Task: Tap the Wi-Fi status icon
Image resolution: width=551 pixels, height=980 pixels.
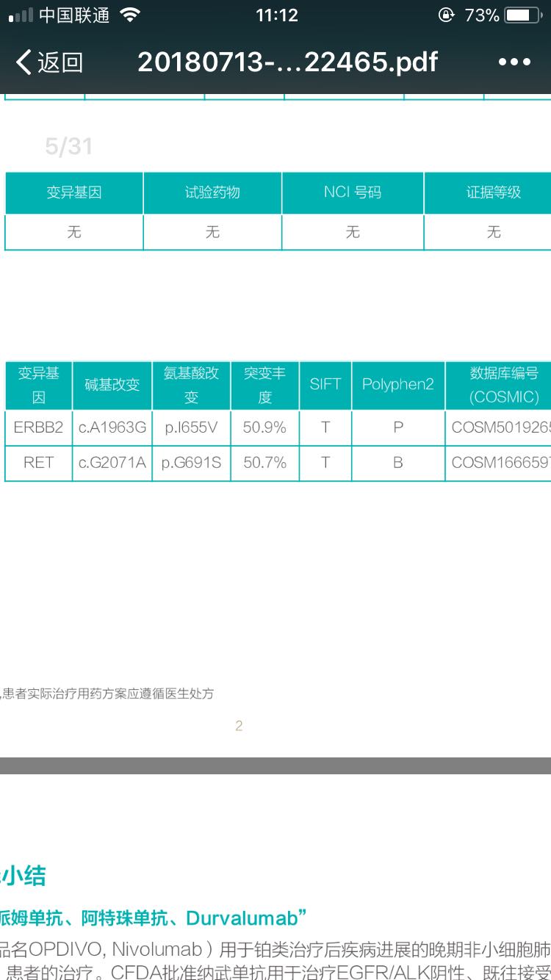Action: (x=130, y=15)
